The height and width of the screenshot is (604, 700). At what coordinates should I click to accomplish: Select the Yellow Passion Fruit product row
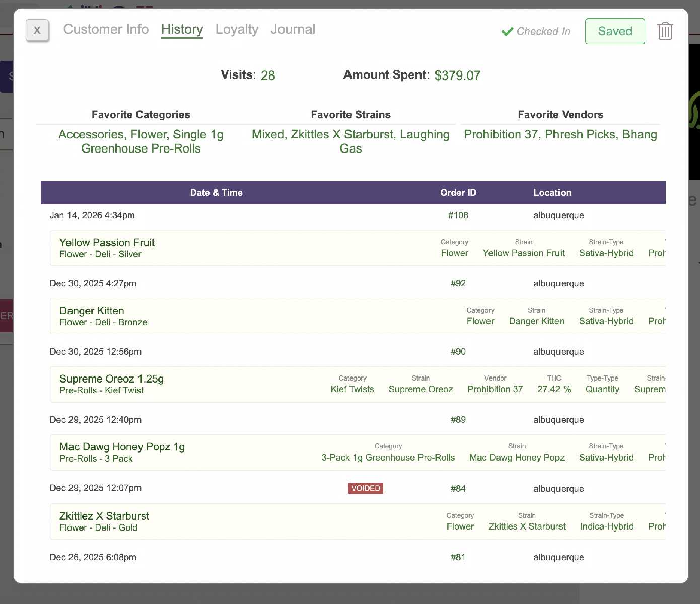(x=107, y=243)
